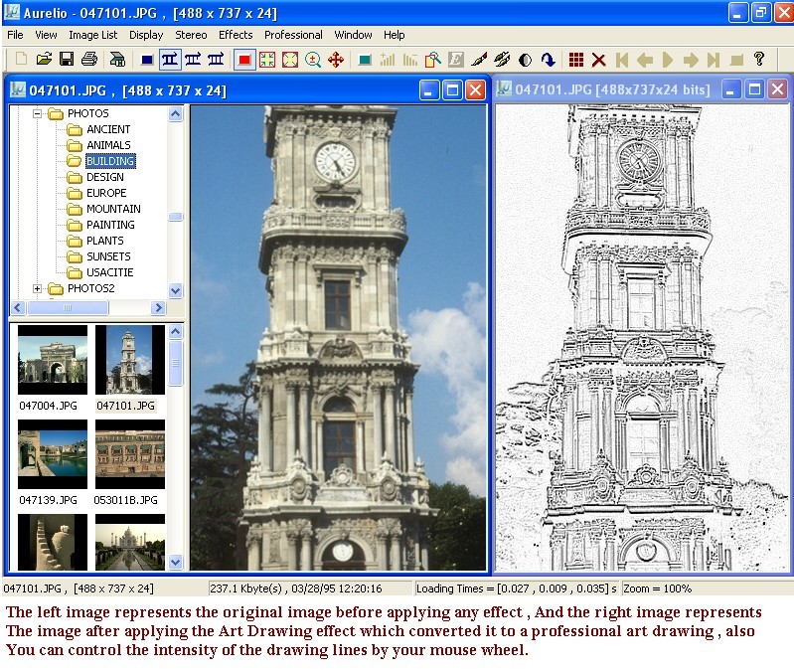Select the magnifier zoom tool
This screenshot has width=794, height=672.
pos(313,60)
